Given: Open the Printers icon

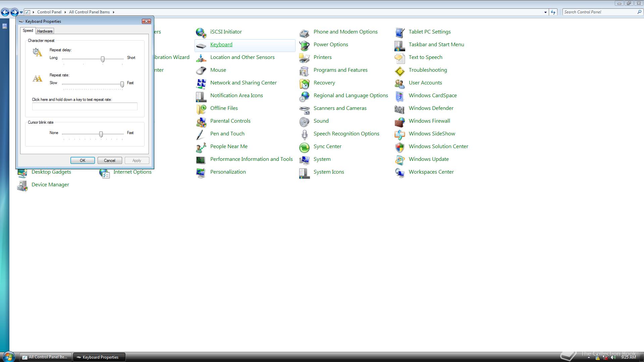Looking at the screenshot, I should pos(304,58).
